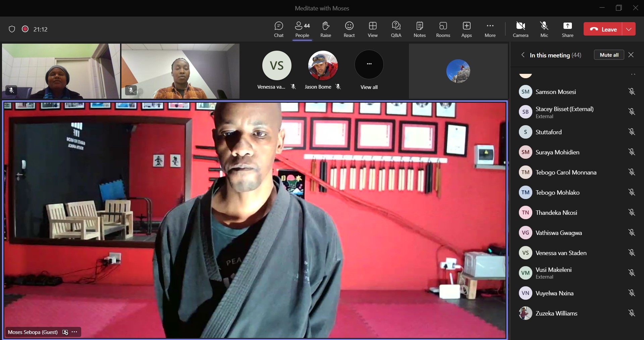Open breakout Rooms

coord(443,30)
